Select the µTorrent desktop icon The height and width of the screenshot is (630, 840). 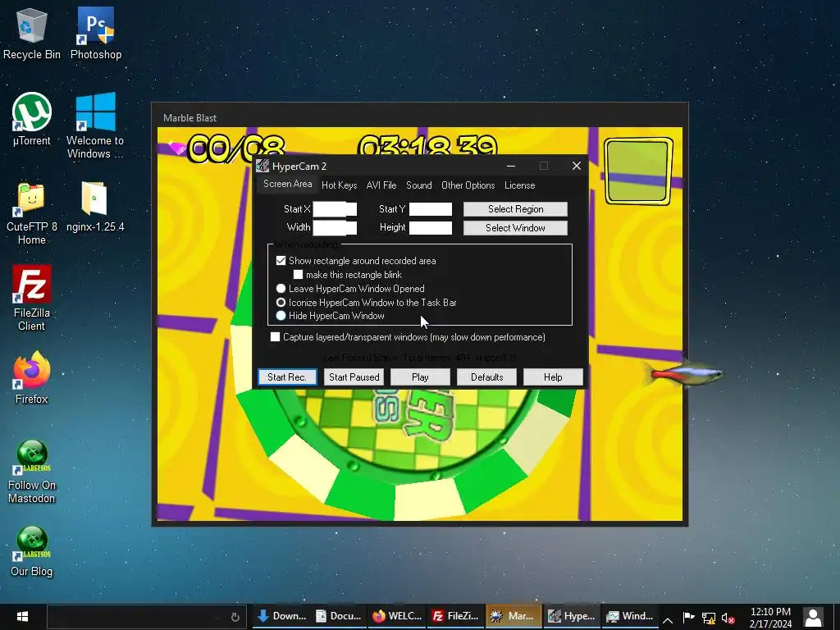(32, 119)
